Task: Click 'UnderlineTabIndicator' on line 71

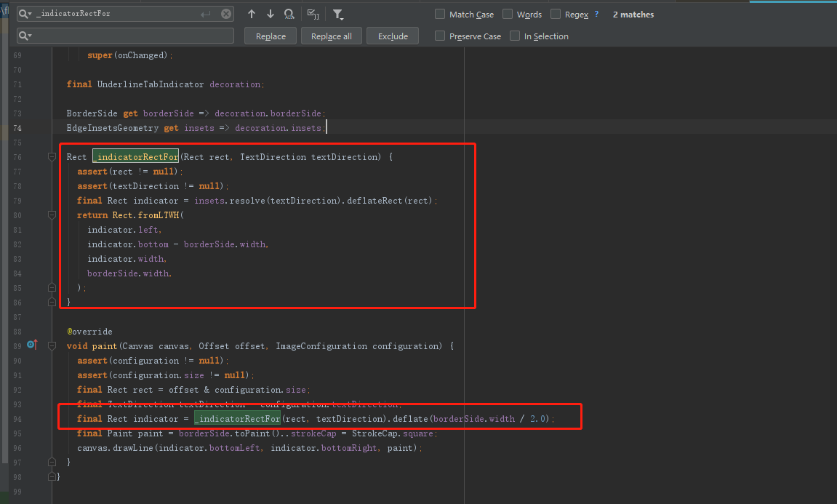Action: coord(150,84)
